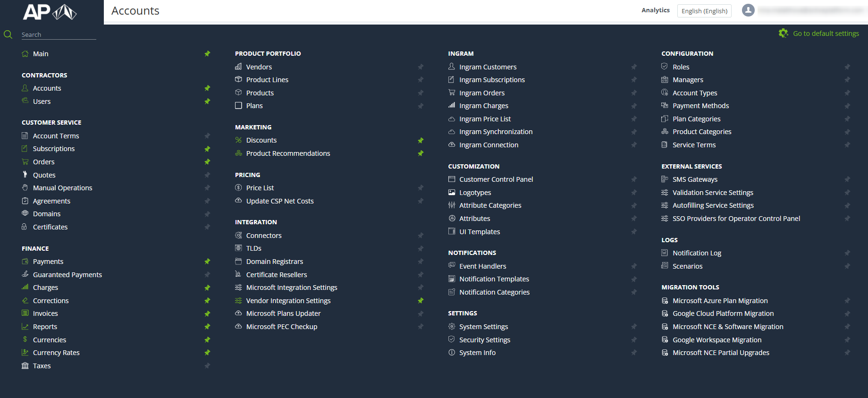The width and height of the screenshot is (868, 398).
Task: Toggle the pin for Payment Methods
Action: pyautogui.click(x=847, y=106)
